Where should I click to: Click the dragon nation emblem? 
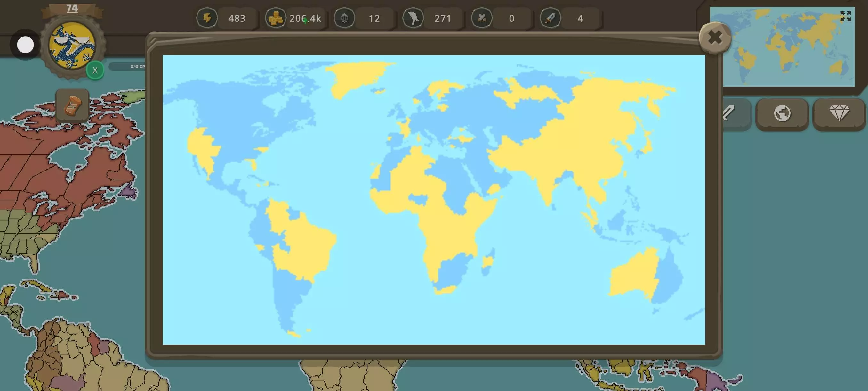click(x=72, y=46)
